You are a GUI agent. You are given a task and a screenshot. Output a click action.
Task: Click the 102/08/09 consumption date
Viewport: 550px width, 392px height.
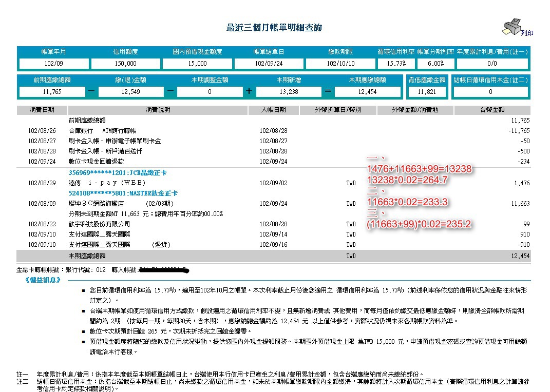(42, 204)
